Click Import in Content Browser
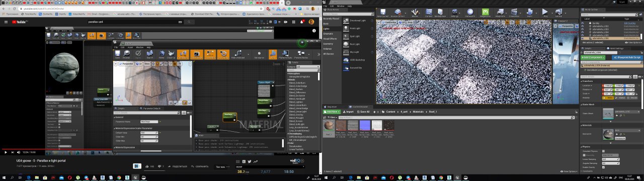 348,112
